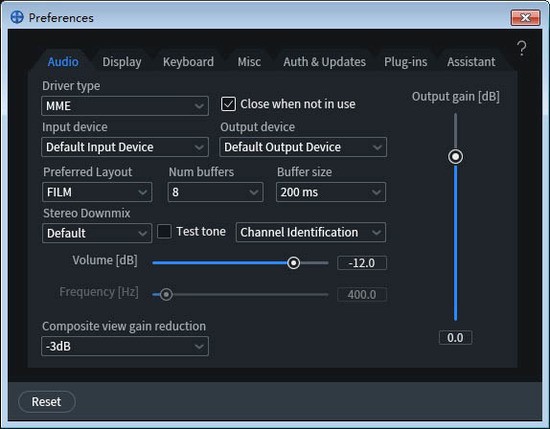The height and width of the screenshot is (429, 550).
Task: Open the Stereo Downmix dropdown
Action: 97,233
